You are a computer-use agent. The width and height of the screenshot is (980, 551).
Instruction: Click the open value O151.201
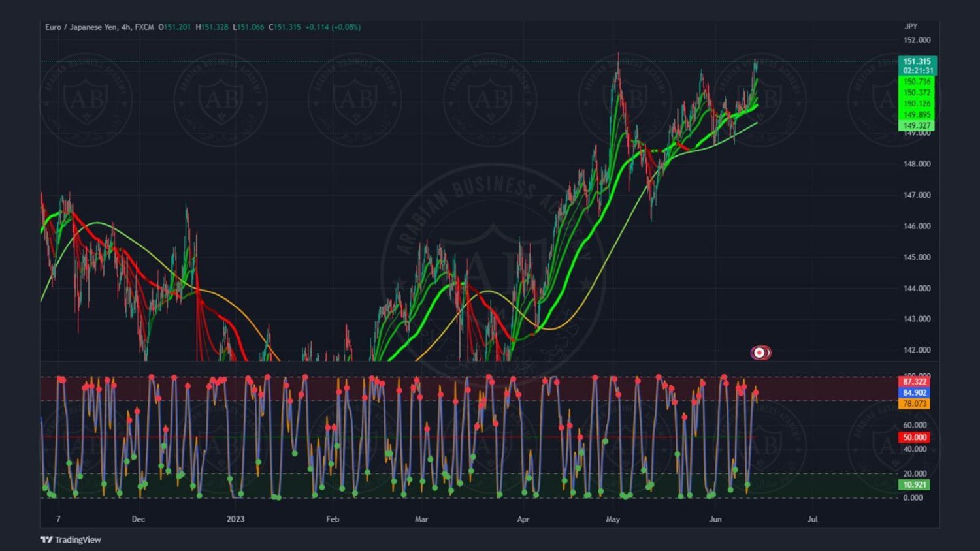coord(174,27)
